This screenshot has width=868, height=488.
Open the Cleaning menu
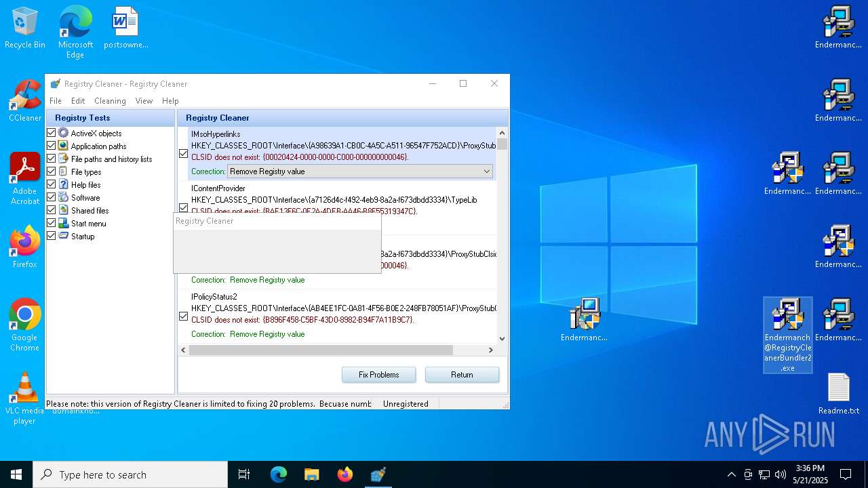110,101
